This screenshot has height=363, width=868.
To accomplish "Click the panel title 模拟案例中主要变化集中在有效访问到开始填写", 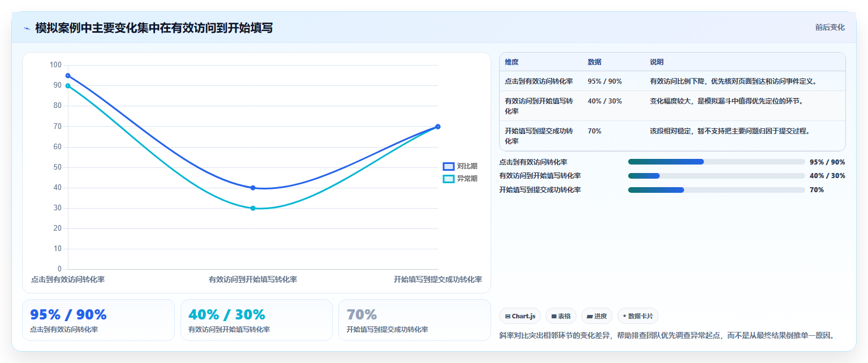I will click(x=154, y=28).
